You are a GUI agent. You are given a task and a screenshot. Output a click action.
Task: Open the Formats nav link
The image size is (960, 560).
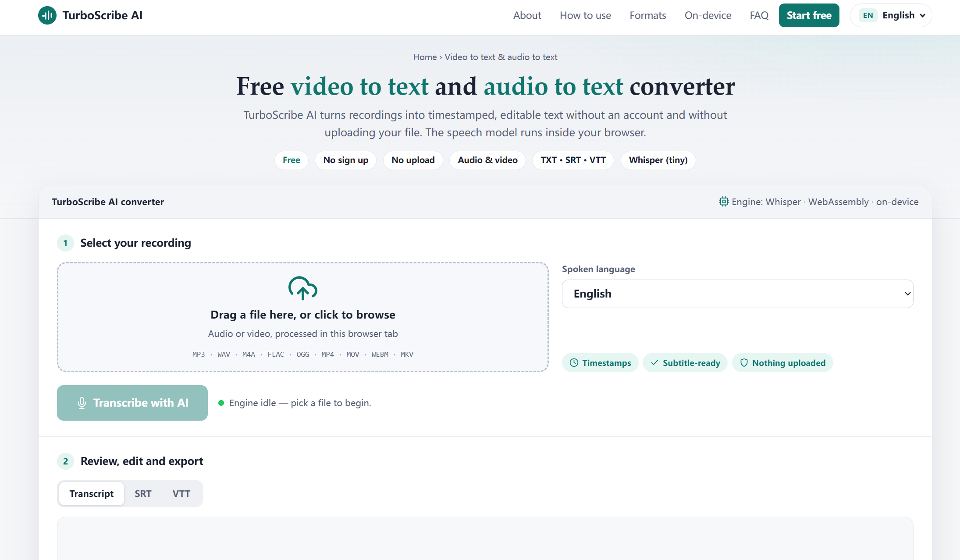[x=648, y=15]
